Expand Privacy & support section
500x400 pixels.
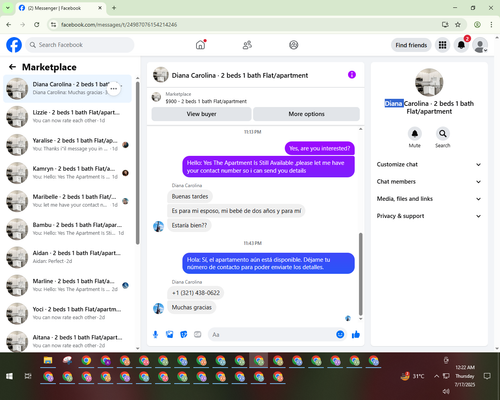[429, 216]
